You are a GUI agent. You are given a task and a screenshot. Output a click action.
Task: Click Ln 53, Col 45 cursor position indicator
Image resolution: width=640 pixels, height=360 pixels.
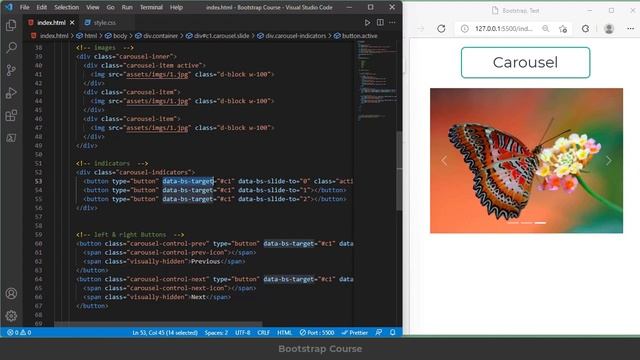pyautogui.click(x=165, y=333)
